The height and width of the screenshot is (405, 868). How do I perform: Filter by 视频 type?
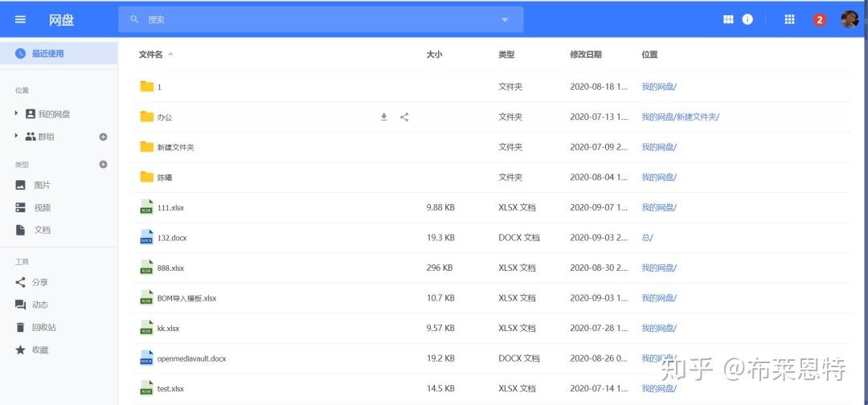coord(42,208)
